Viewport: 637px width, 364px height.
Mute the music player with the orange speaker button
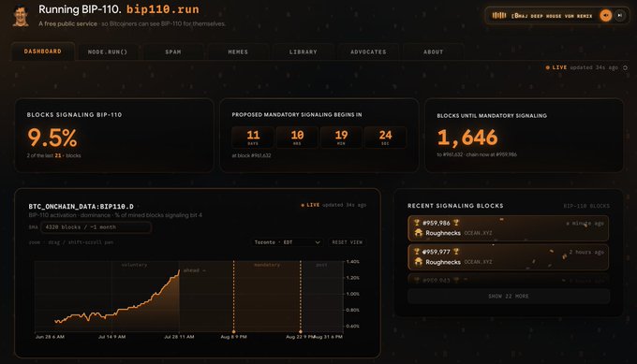(605, 15)
